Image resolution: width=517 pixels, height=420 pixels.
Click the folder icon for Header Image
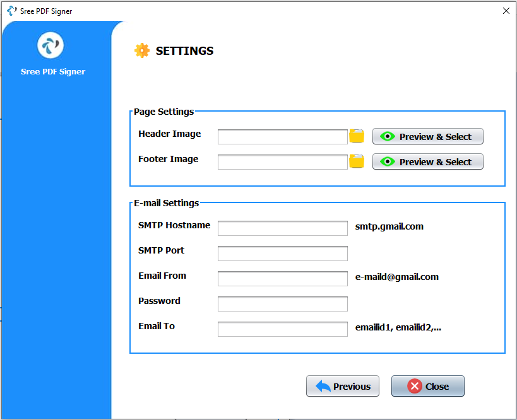[357, 136]
